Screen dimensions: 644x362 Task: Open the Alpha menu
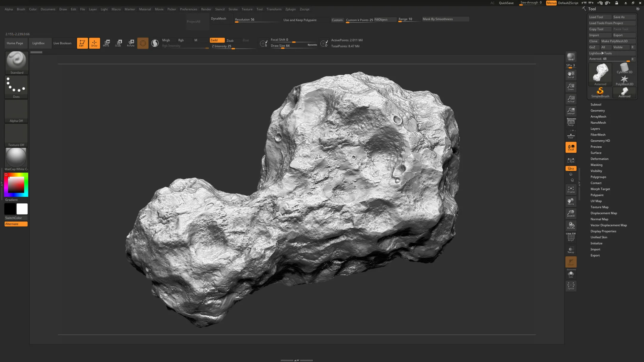9,9
